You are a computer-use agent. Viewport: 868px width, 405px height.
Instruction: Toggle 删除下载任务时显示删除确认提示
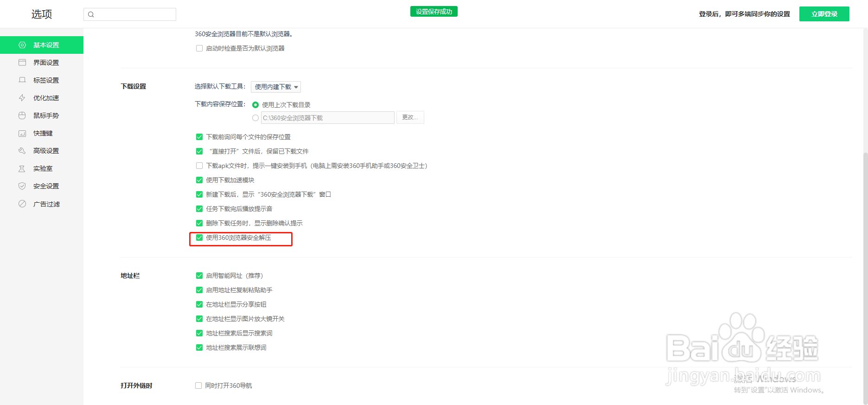(199, 223)
